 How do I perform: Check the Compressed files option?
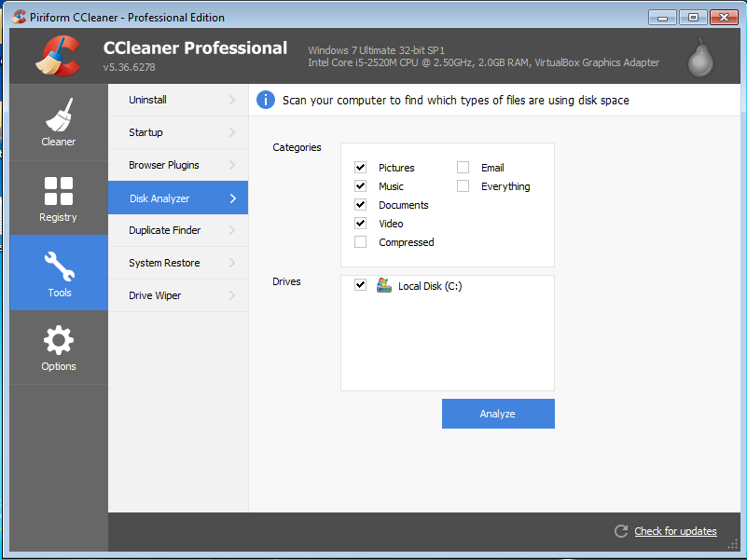[x=360, y=241]
